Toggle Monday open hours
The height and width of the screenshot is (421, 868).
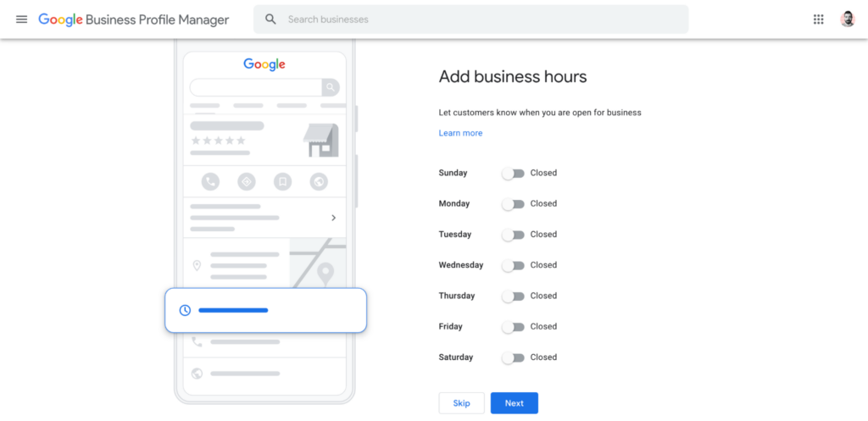coord(513,204)
